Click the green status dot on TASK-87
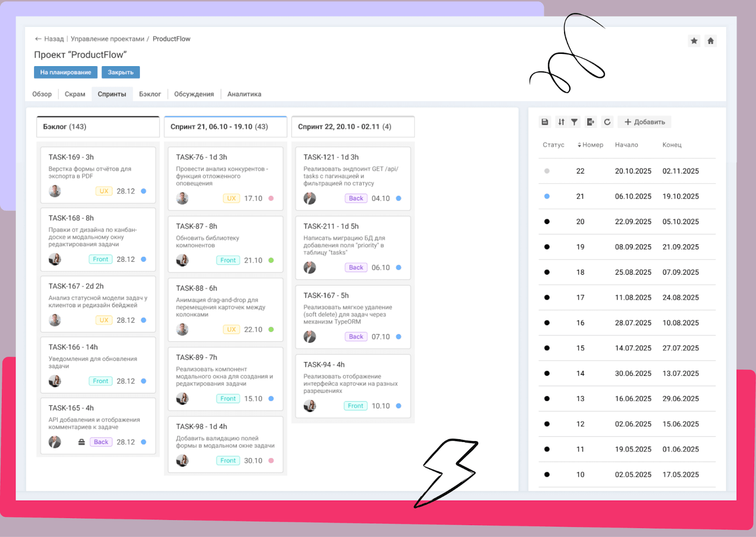756x537 pixels. pos(271,260)
